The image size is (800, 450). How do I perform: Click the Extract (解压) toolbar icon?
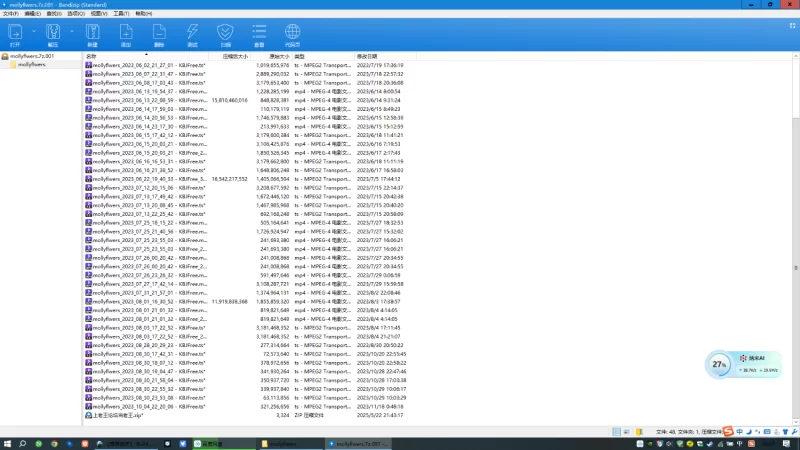click(53, 34)
